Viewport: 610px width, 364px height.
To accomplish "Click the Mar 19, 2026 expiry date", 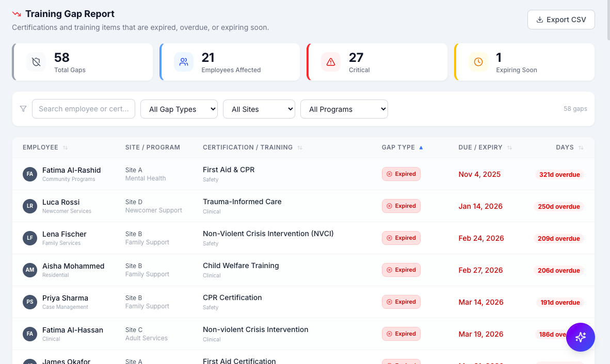I will (481, 334).
